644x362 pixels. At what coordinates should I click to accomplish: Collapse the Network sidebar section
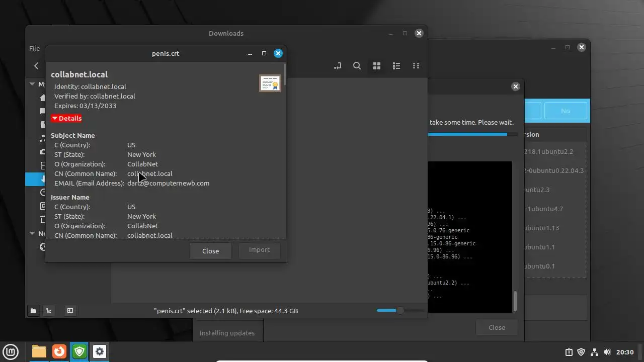pyautogui.click(x=32, y=233)
